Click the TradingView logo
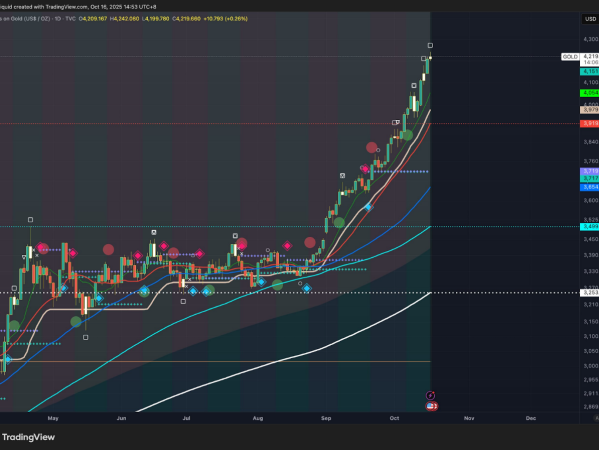Image resolution: width=599 pixels, height=450 pixels. 28,437
